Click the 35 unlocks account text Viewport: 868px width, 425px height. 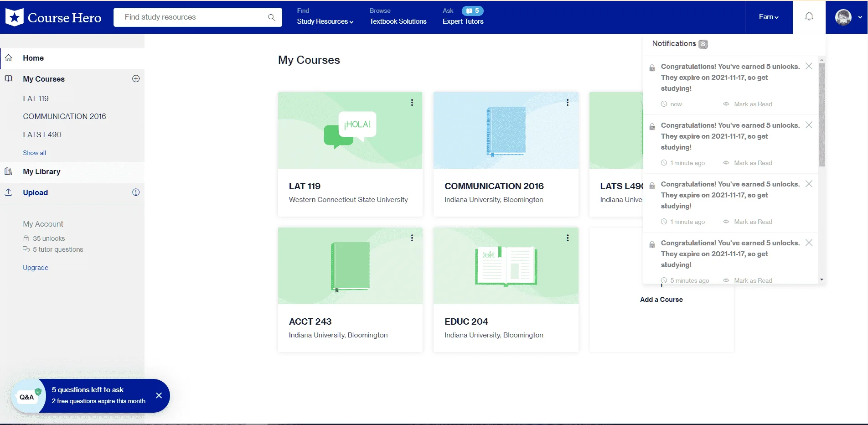pos(49,238)
